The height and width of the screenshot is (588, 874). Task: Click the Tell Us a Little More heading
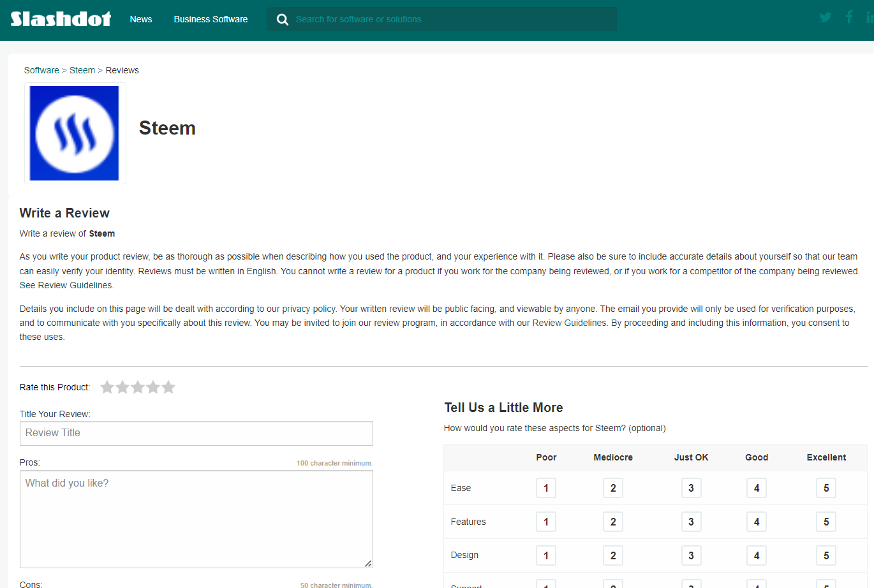[503, 408]
